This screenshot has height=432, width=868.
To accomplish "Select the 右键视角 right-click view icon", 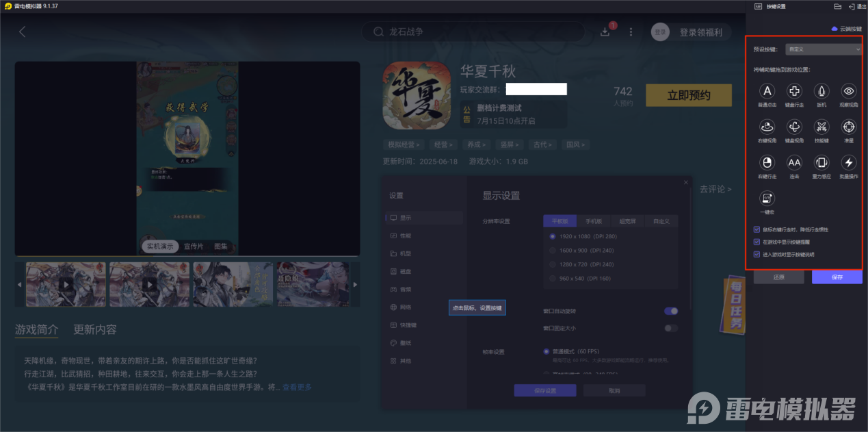I will coord(767,127).
